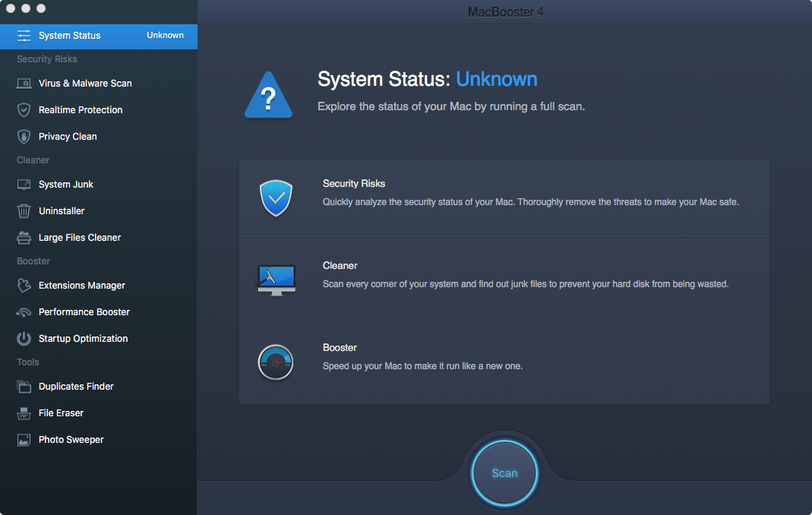
Task: Click the Security Risks blue shield icon
Action: [276, 198]
